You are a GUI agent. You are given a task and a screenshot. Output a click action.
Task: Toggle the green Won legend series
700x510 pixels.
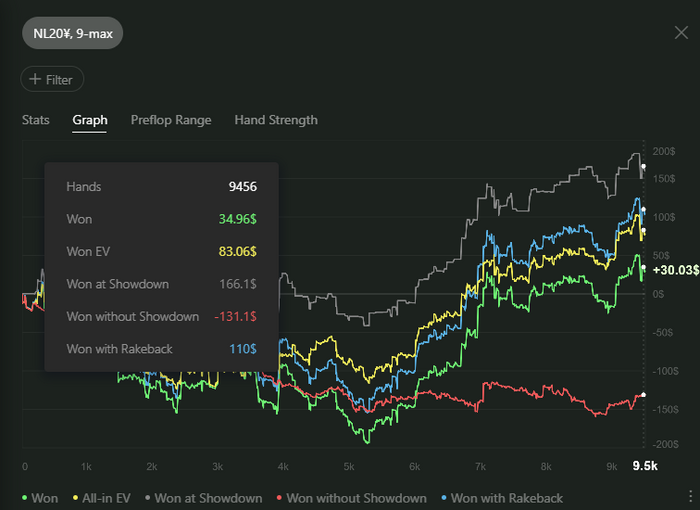(x=39, y=498)
